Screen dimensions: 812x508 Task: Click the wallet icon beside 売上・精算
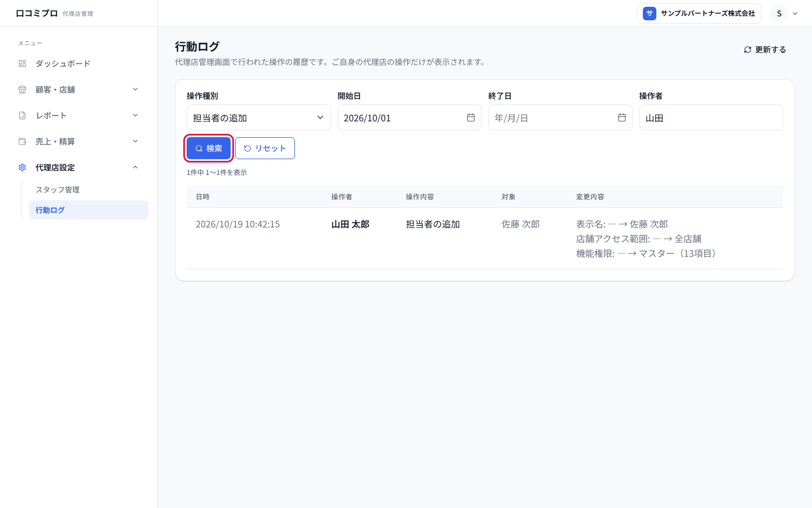point(23,142)
